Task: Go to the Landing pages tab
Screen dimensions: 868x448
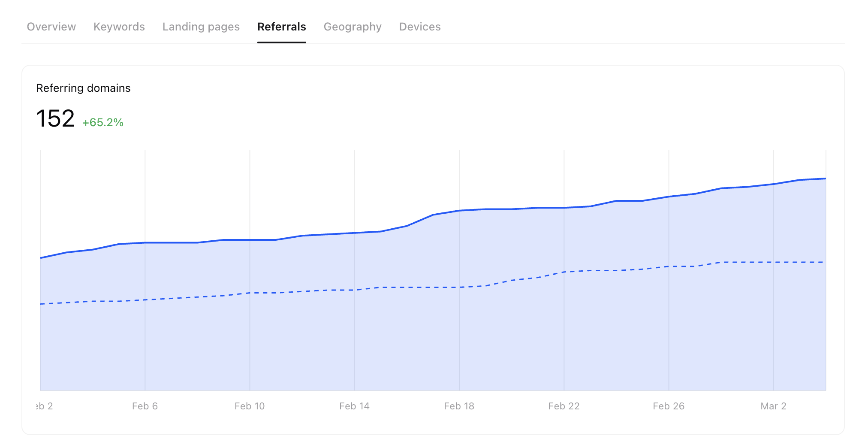Action: point(201,27)
